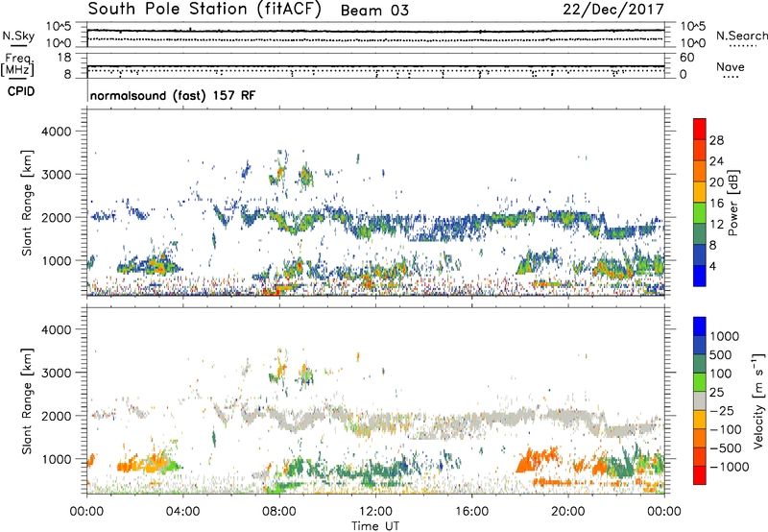Click the '16' tick on Power colorbar
This screenshot has height=532, width=768.
point(716,204)
